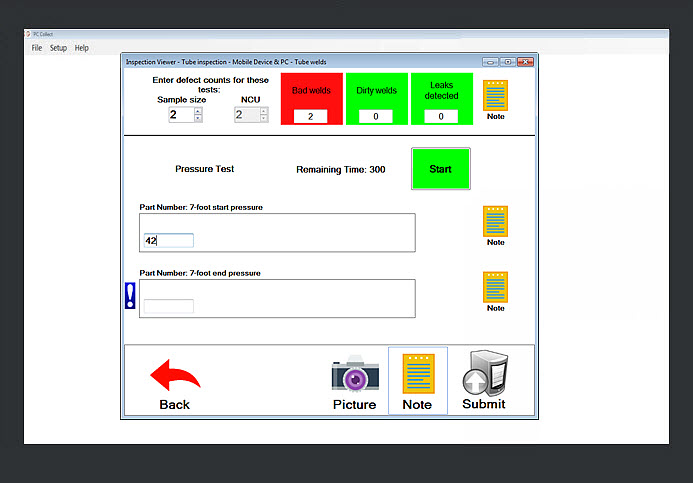Image resolution: width=693 pixels, height=483 pixels.
Task: Increase Sample size with up arrow
Action: tap(198, 111)
